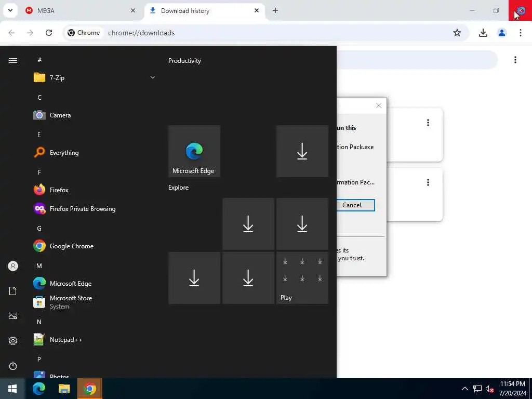The width and height of the screenshot is (532, 399).
Task: Launch Camera app from Start list
Action: click(x=95, y=115)
